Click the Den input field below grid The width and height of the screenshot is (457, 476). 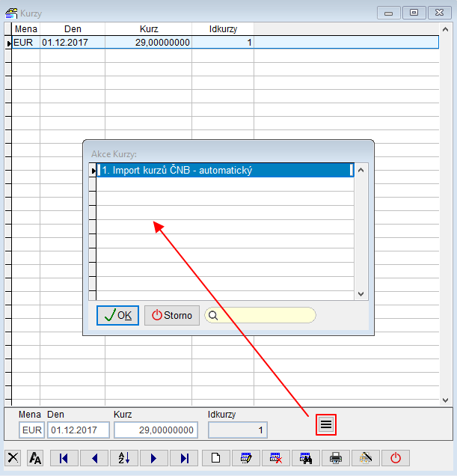tap(79, 430)
